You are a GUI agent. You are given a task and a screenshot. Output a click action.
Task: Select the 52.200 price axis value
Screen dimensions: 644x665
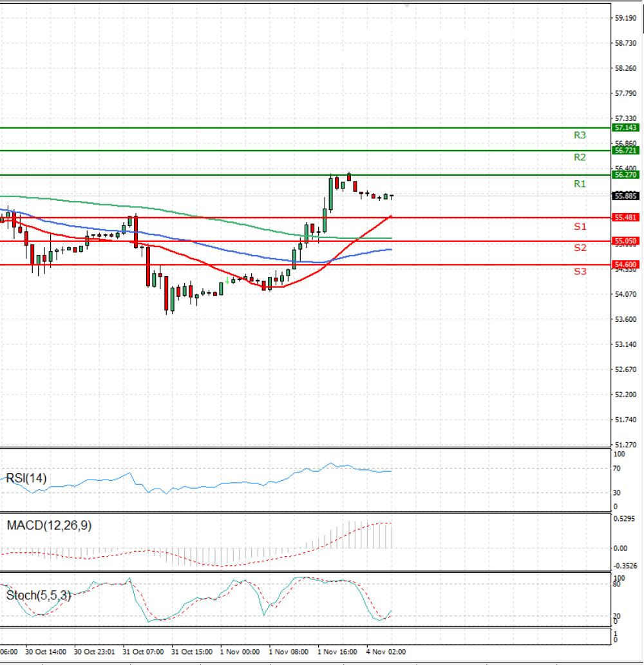click(x=626, y=395)
